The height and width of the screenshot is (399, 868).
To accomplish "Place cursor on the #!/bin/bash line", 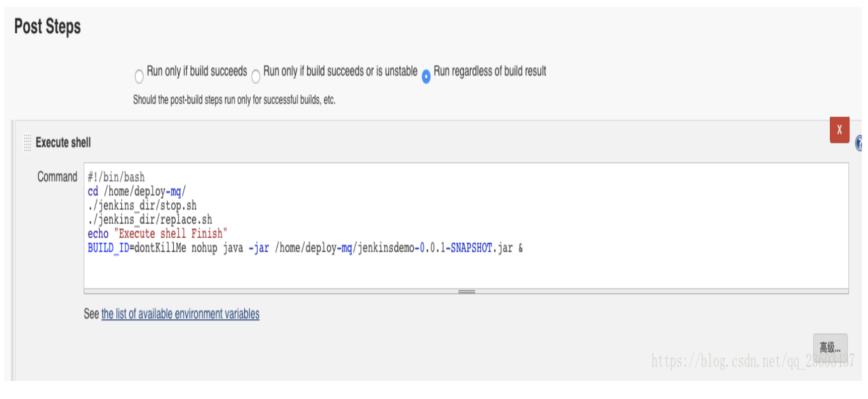I will [116, 177].
